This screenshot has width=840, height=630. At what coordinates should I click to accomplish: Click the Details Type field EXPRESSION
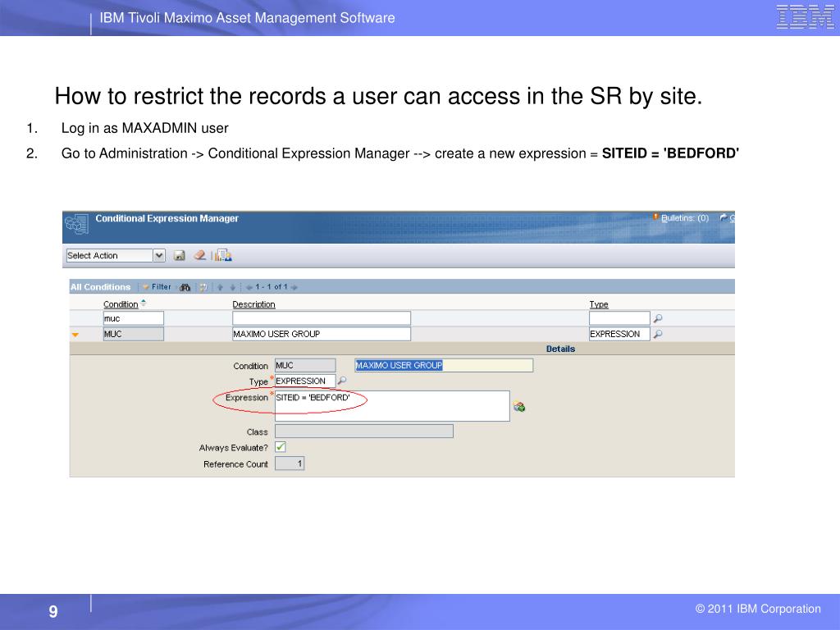(x=305, y=381)
